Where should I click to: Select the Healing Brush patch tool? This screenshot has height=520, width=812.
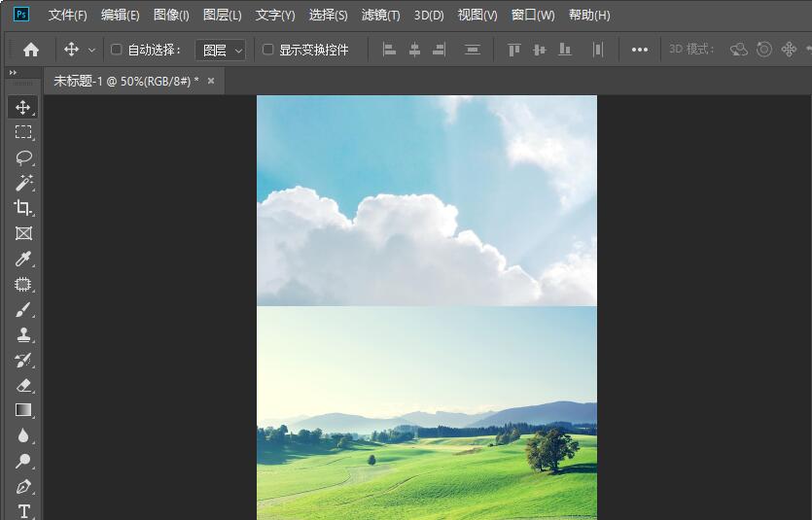tap(22, 284)
